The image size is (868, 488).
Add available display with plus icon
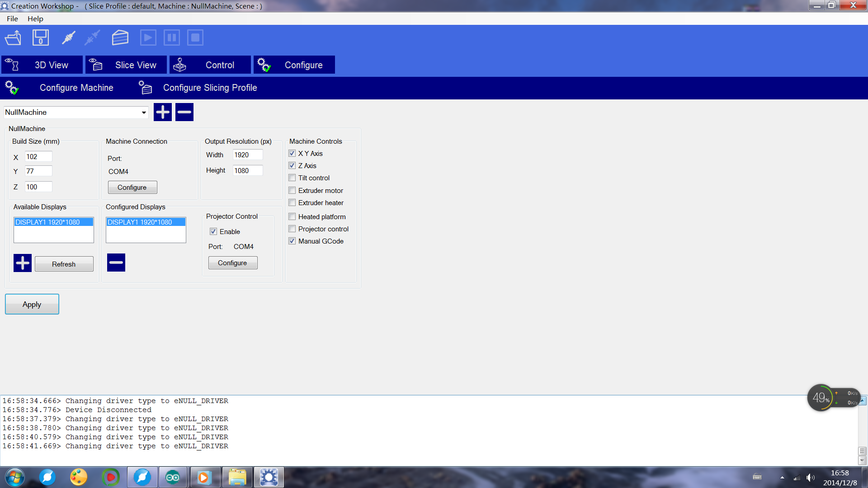click(23, 263)
